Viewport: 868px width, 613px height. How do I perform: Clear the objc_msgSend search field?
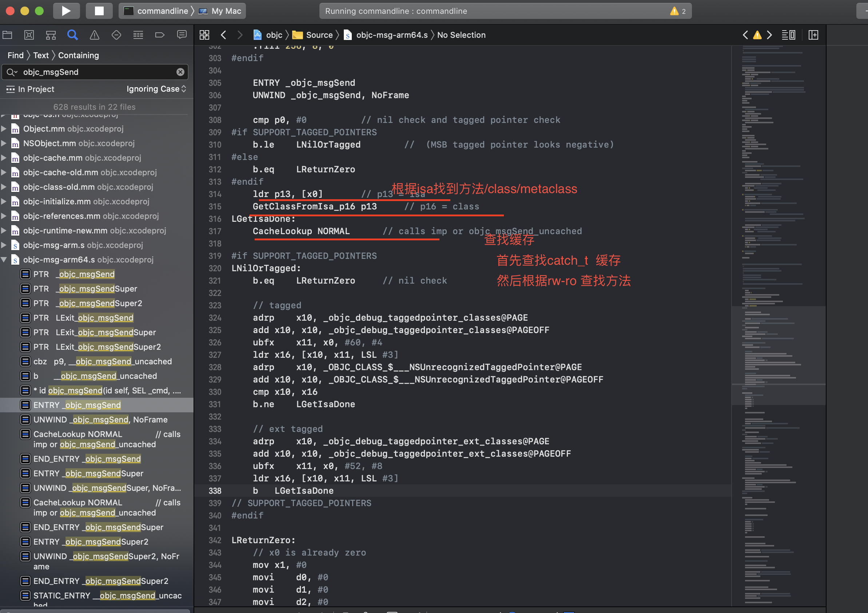click(180, 72)
